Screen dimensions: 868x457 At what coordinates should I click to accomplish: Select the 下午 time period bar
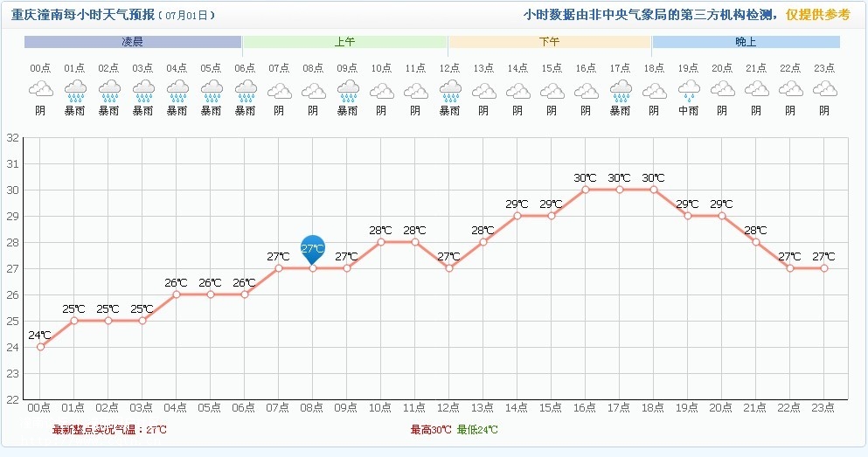(x=550, y=42)
